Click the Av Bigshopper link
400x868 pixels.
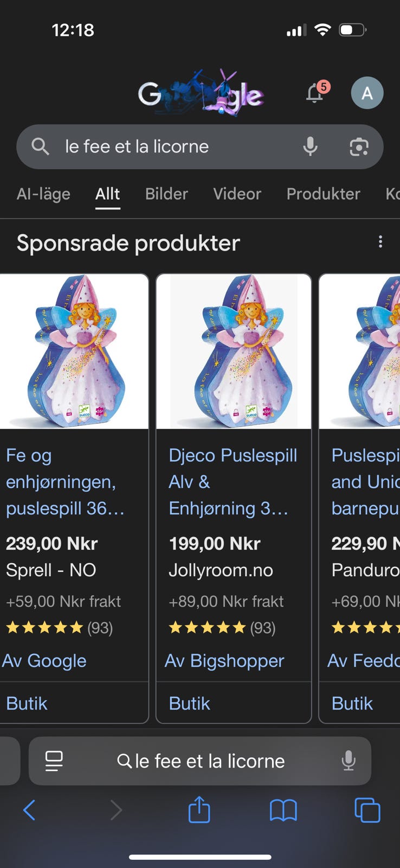point(224,660)
